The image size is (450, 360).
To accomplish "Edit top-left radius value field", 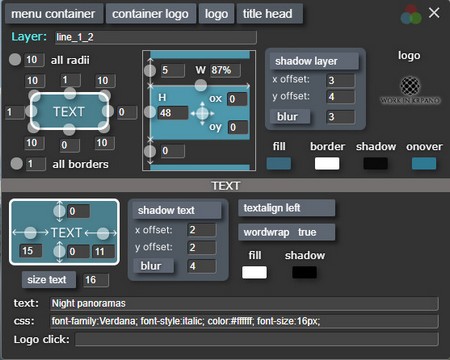I will point(35,81).
